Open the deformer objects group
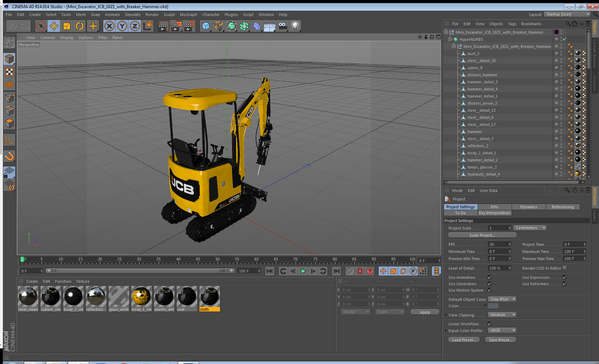 pyautogui.click(x=257, y=26)
